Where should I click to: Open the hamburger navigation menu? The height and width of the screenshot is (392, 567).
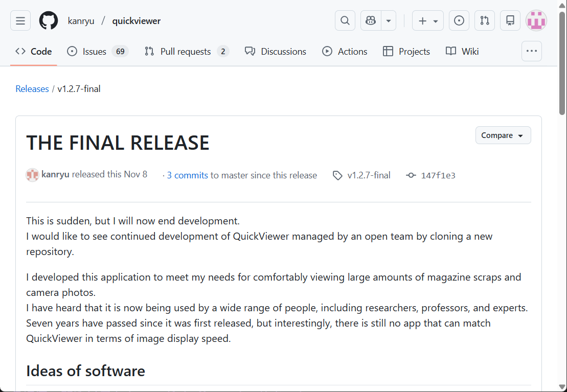coord(20,20)
